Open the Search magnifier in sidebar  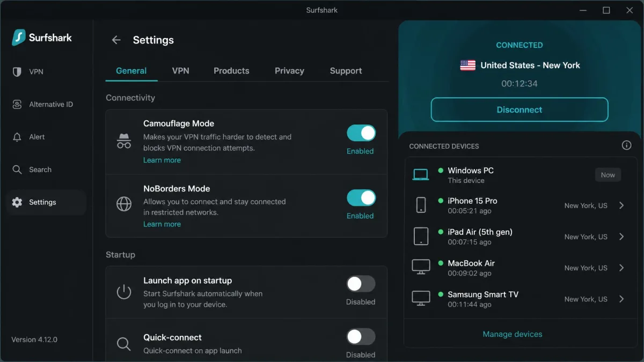pos(17,169)
